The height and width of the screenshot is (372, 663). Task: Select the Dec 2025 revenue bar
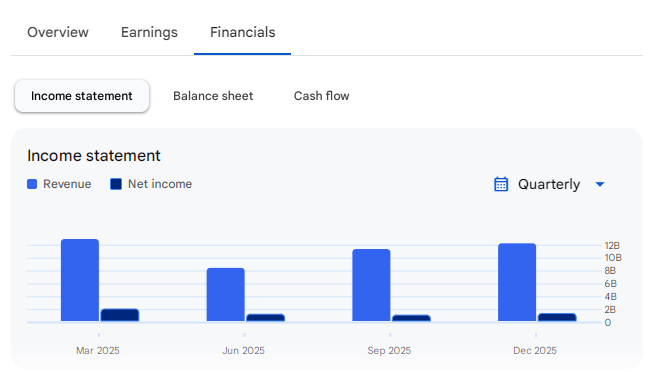point(517,282)
